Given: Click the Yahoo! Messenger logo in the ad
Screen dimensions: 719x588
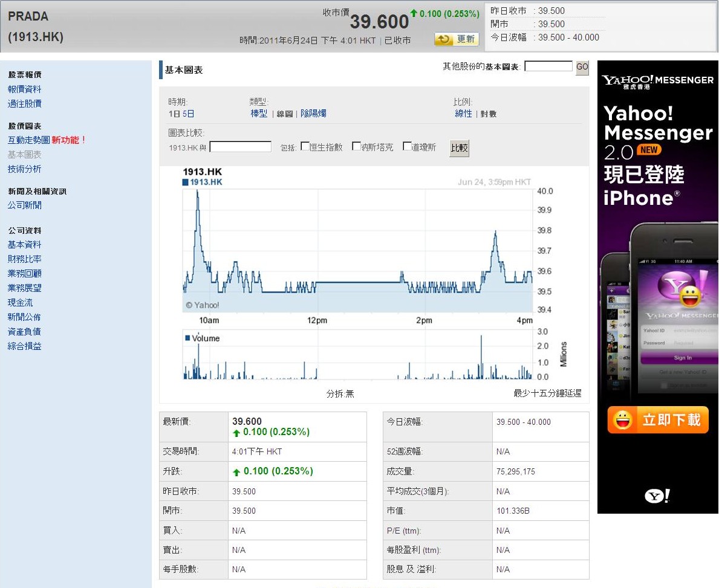Looking at the screenshot, I should tap(657, 82).
